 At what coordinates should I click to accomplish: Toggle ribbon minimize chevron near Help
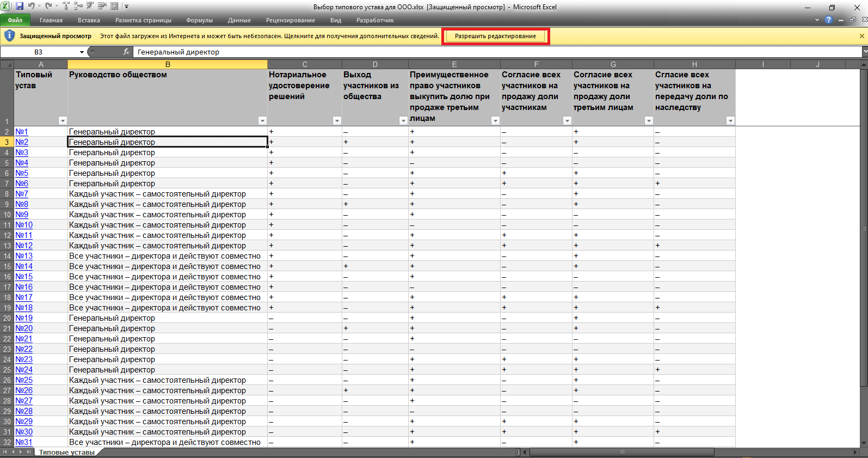tap(817, 20)
